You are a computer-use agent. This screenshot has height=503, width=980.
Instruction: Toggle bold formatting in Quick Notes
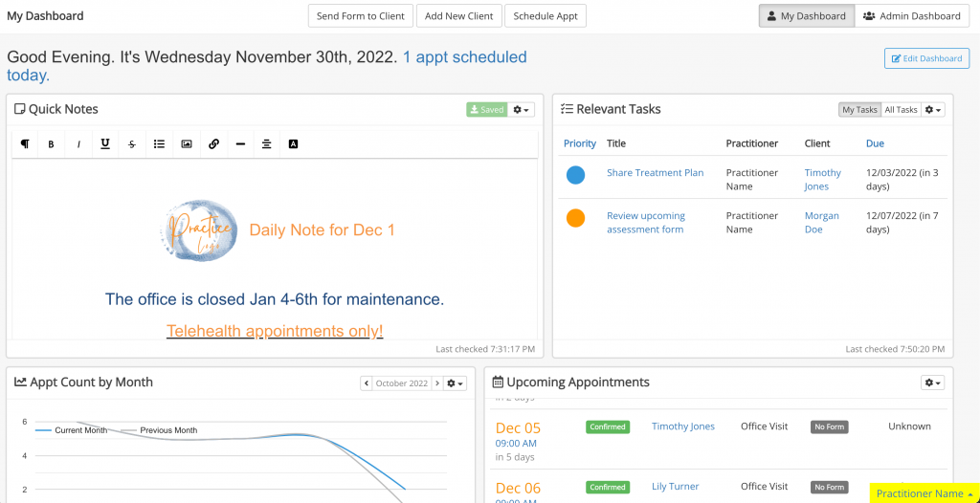tap(52, 143)
